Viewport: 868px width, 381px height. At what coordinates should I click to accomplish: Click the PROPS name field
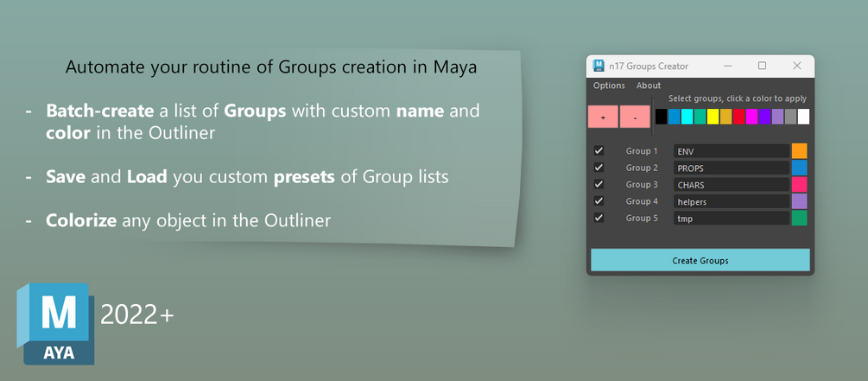coord(731,168)
